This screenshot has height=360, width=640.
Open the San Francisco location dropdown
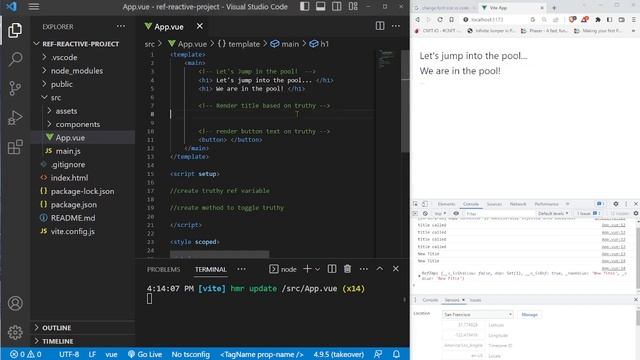[x=478, y=315]
